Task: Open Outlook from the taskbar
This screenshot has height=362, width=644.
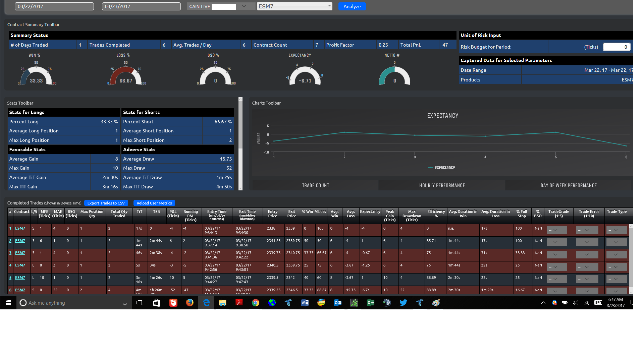Action: (337, 303)
